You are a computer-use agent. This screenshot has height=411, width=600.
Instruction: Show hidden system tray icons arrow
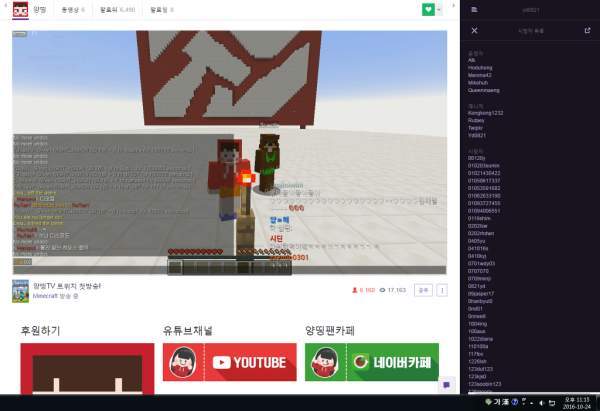pyautogui.click(x=532, y=403)
